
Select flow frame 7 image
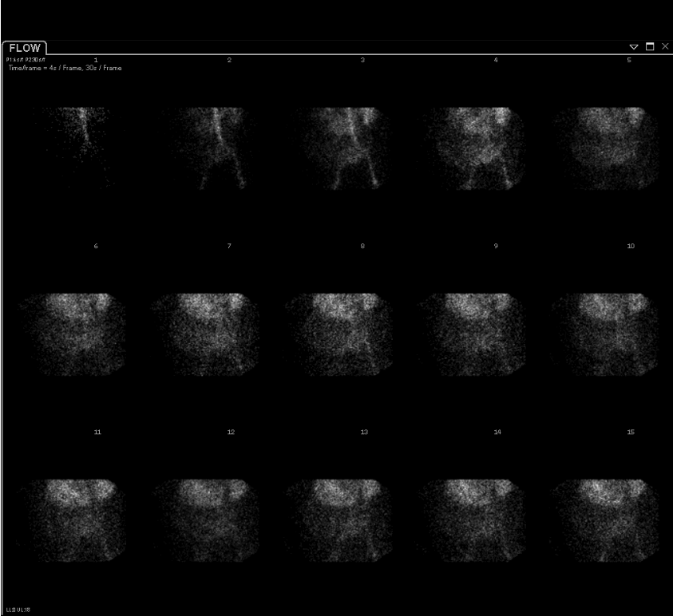click(x=207, y=334)
